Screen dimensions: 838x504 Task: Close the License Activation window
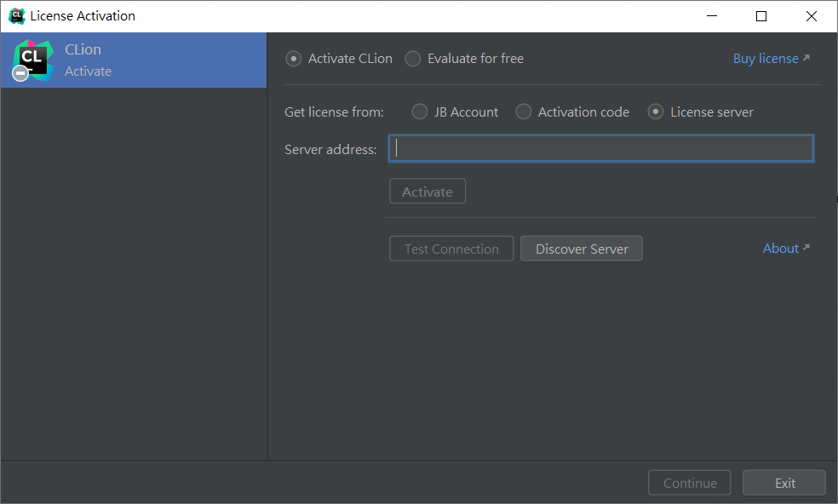[x=812, y=16]
